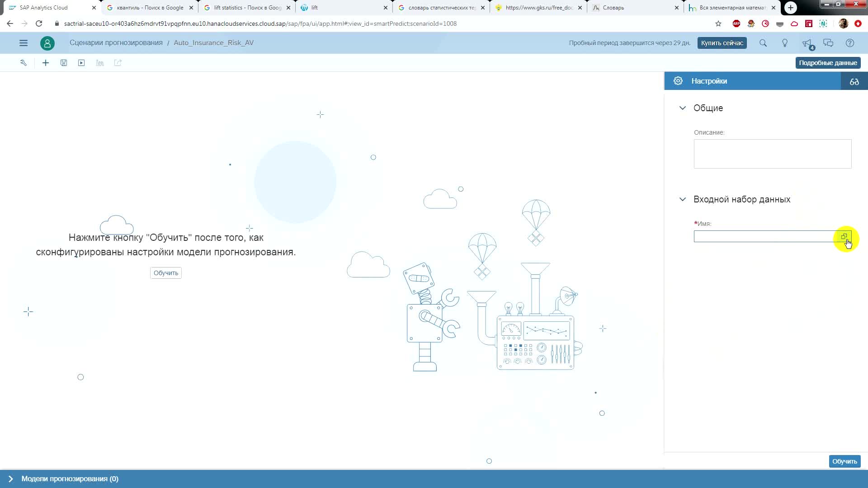The image size is (868, 488).
Task: Open the help question mark icon
Action: 850,43
